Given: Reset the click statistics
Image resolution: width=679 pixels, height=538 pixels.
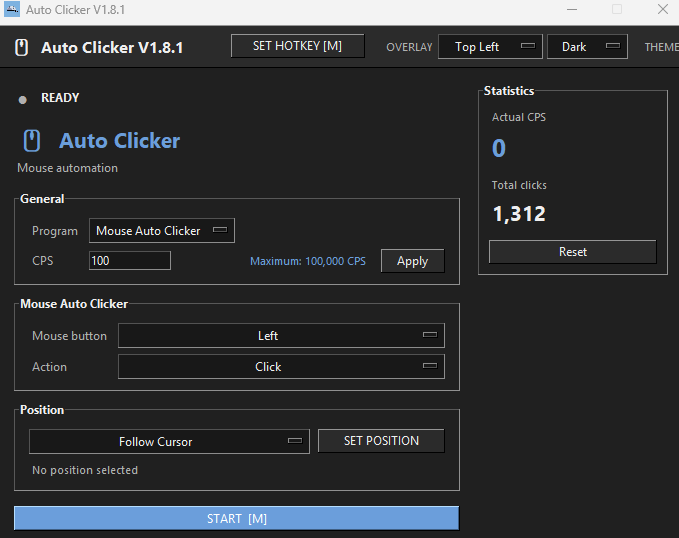Looking at the screenshot, I should [x=572, y=252].
